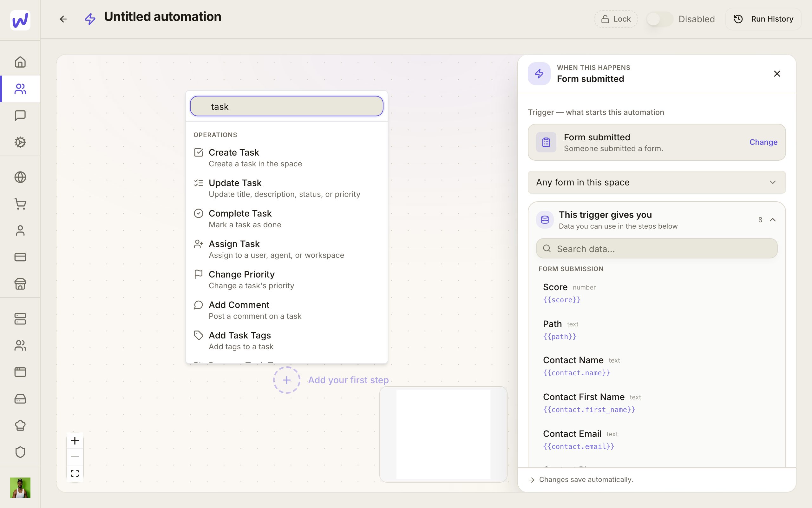This screenshot has width=812, height=508.
Task: Zoom in on the canvas
Action: [x=75, y=440]
